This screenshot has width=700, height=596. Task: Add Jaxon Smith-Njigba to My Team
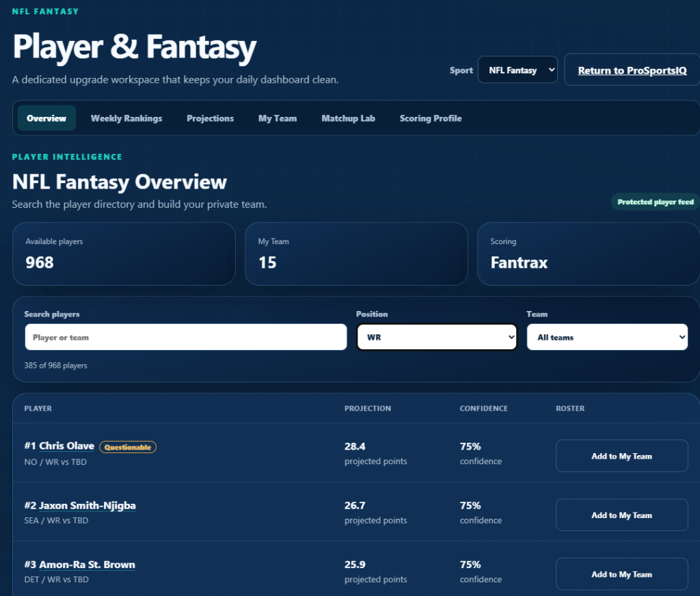pos(622,515)
